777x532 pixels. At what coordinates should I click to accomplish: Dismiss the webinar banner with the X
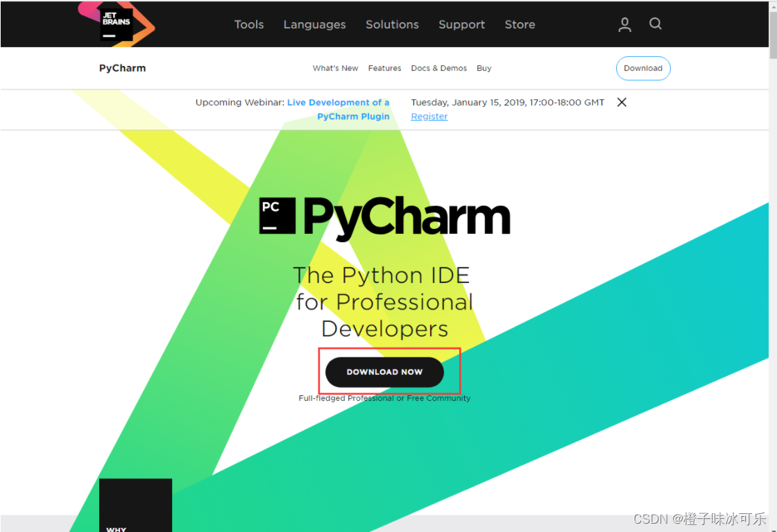pyautogui.click(x=621, y=102)
